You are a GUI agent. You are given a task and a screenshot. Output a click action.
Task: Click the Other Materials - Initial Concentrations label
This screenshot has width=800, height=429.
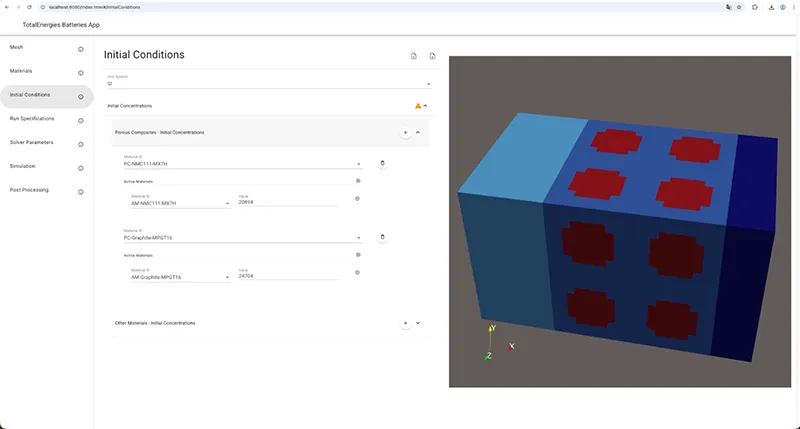[x=155, y=323]
